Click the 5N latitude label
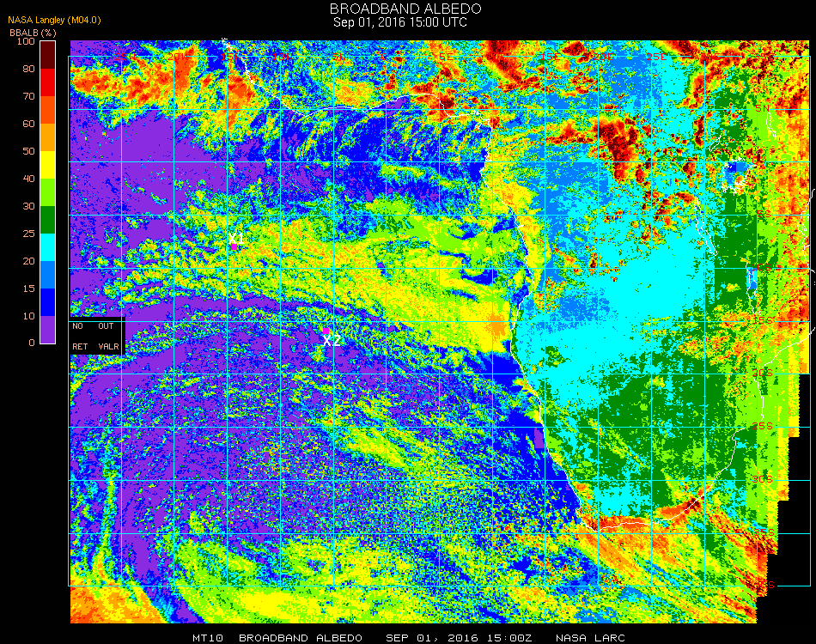Screen dimensions: 816x644 click(x=763, y=108)
